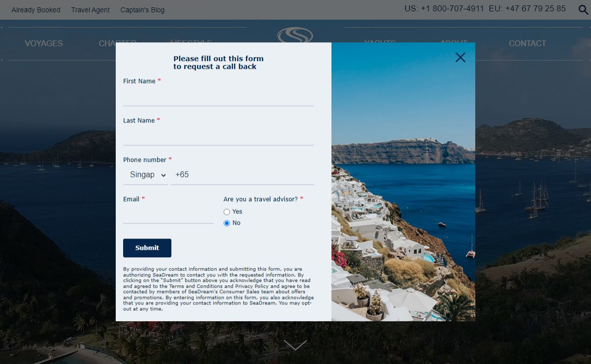Open the Already Booked link
591x364 pixels.
click(36, 10)
